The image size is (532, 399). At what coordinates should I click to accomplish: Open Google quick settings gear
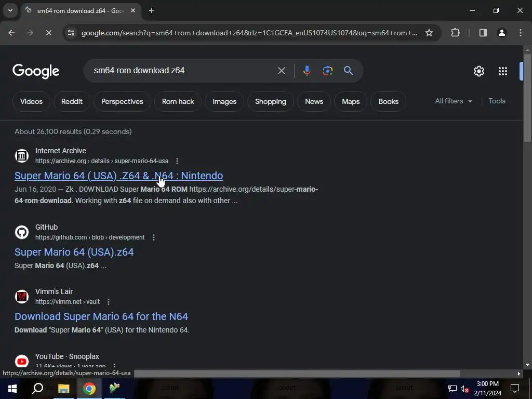tap(478, 71)
